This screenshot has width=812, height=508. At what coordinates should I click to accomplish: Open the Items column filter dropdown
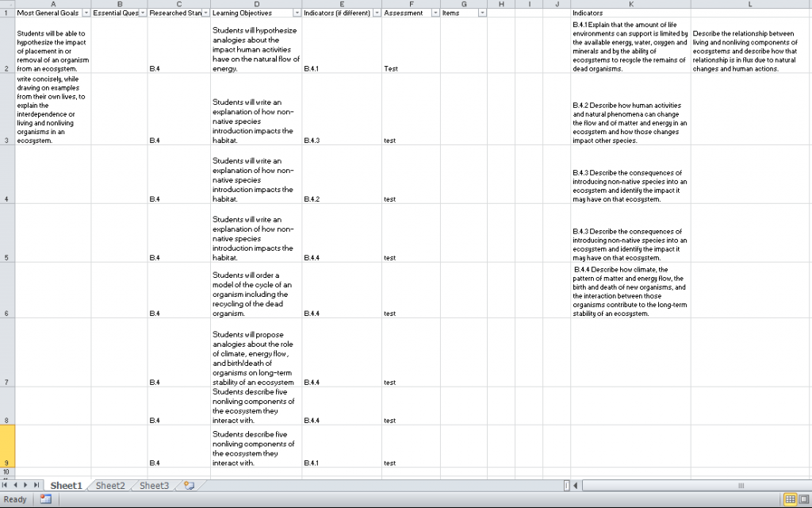pyautogui.click(x=482, y=13)
